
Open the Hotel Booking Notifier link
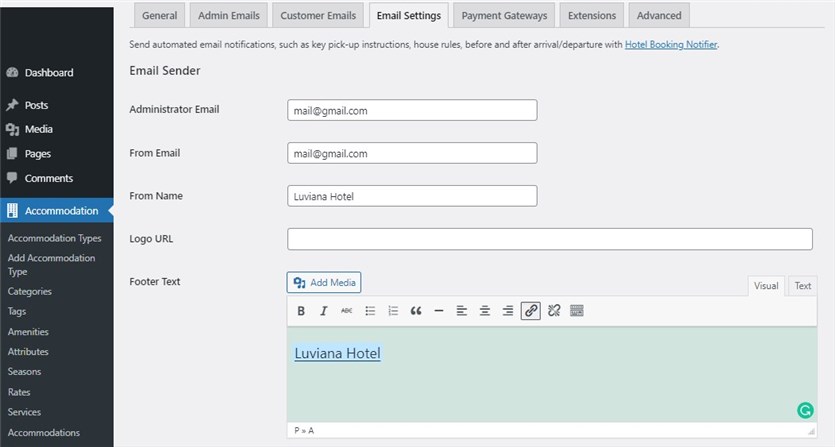point(670,45)
